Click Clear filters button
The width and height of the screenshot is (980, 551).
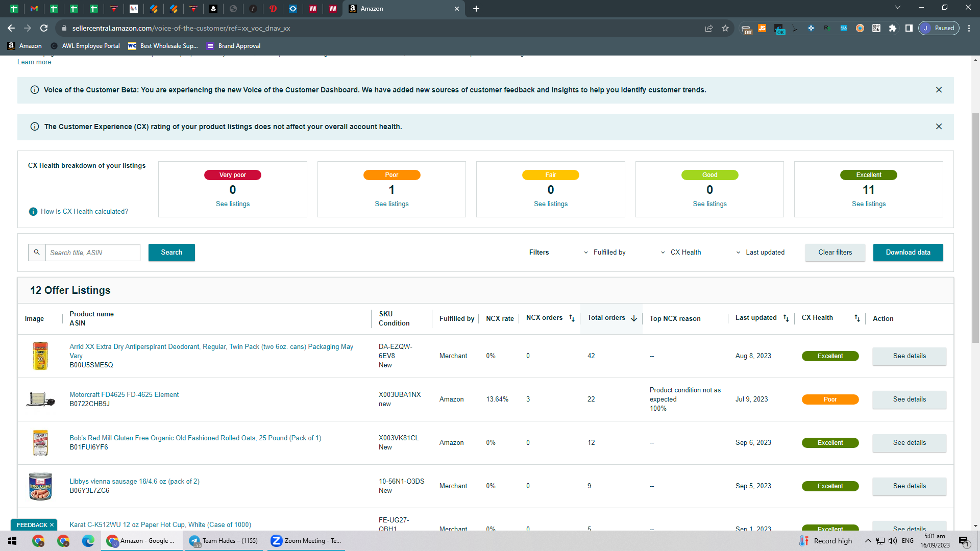pyautogui.click(x=835, y=253)
